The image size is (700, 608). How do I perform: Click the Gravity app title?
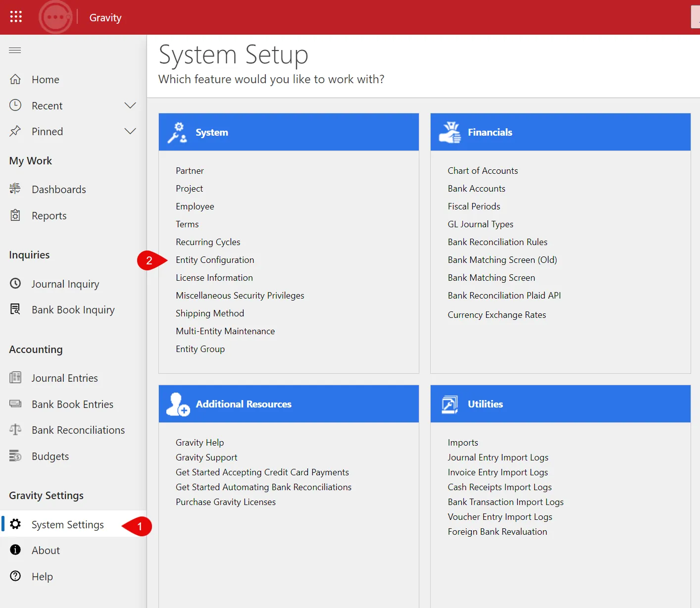tap(105, 18)
